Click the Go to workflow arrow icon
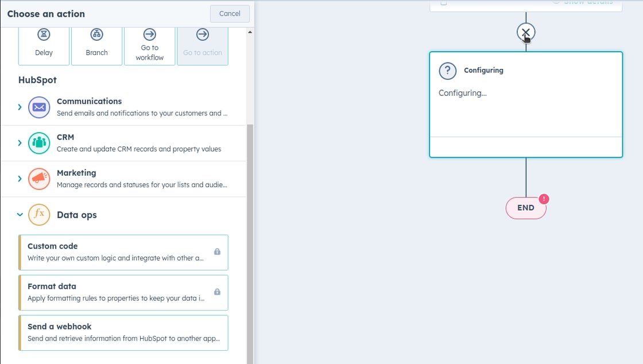The width and height of the screenshot is (643, 364). [149, 34]
